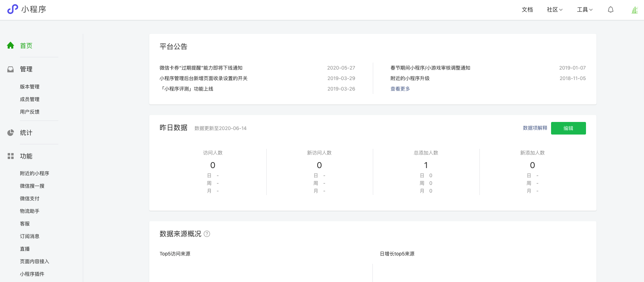Open announcement 微信卡券“过期提醒”能力即将下线通知
This screenshot has width=644, height=282.
click(201, 68)
